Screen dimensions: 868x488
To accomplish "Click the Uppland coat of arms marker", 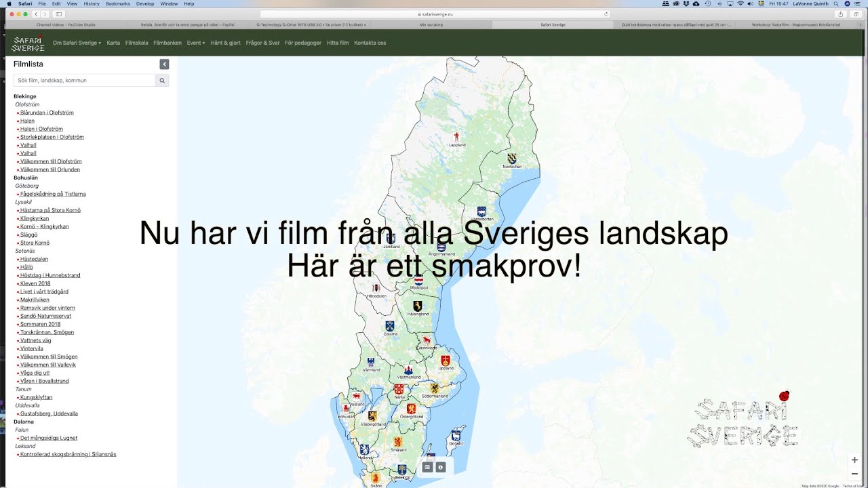I will coord(446,361).
